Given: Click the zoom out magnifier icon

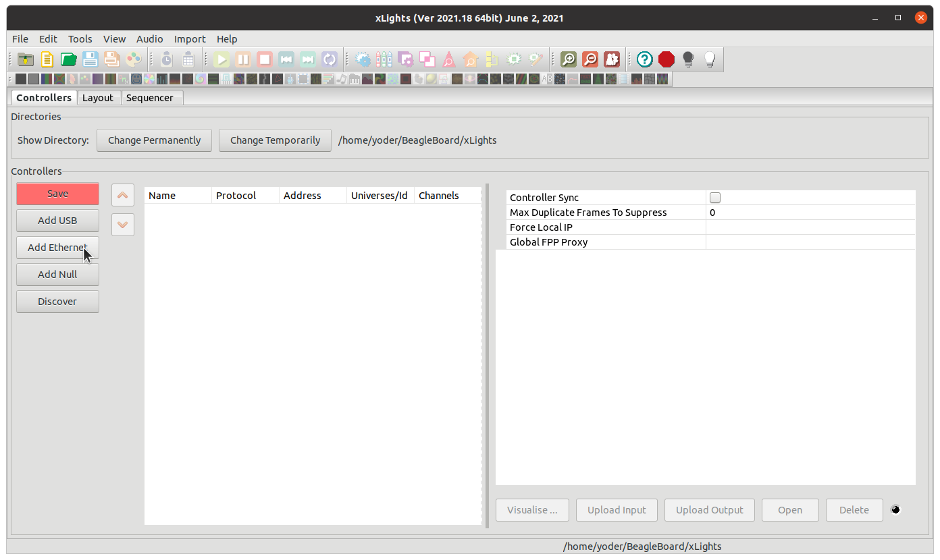Looking at the screenshot, I should [590, 59].
